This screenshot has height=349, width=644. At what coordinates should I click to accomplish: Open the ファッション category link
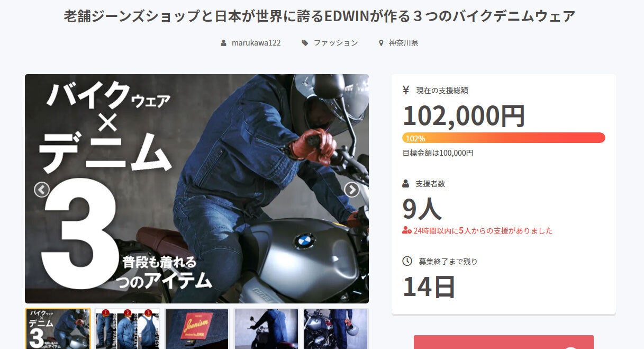336,43
